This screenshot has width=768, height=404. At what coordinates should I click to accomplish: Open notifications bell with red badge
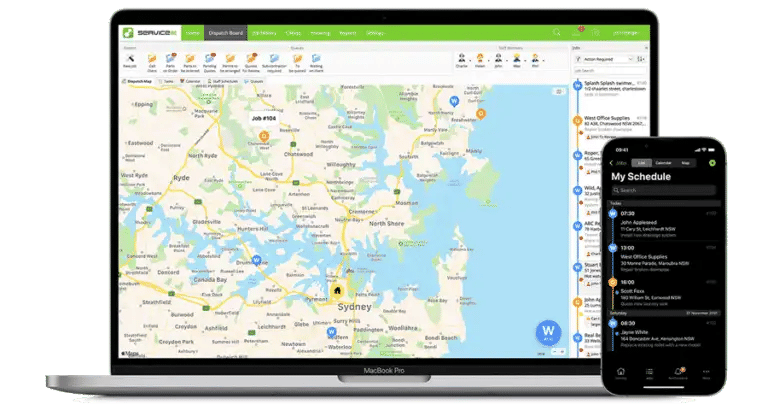577,32
